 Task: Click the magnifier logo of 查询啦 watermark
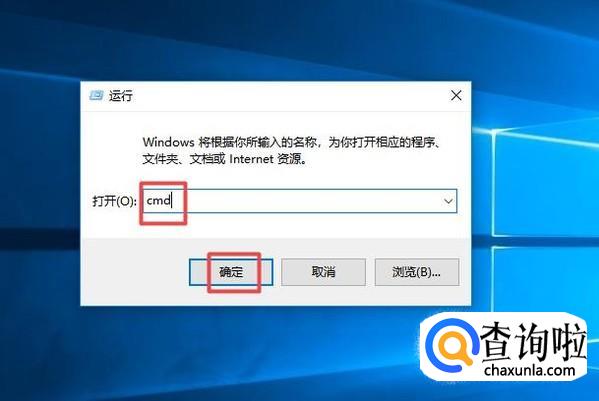[x=452, y=346]
